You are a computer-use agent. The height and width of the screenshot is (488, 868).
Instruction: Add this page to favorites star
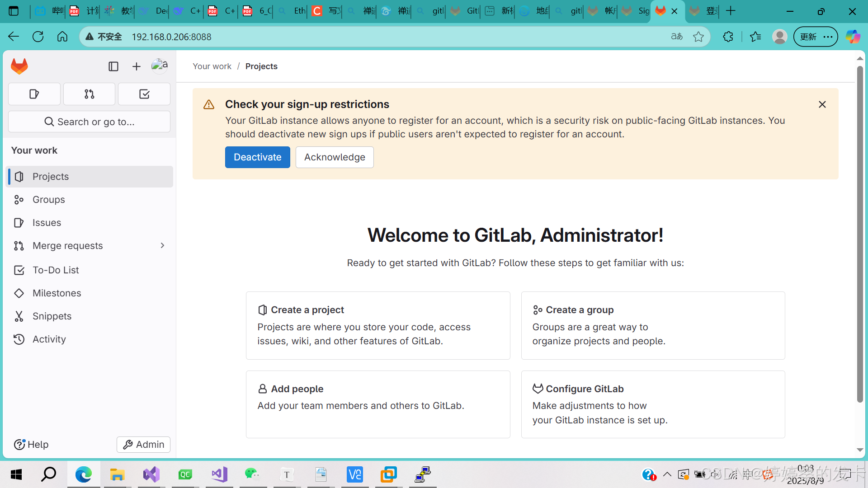[698, 37]
